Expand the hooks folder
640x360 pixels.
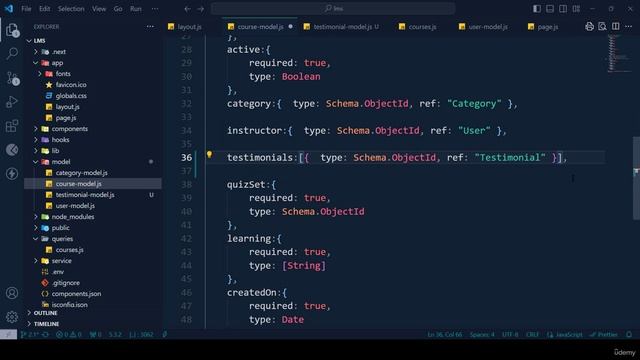tap(36, 140)
